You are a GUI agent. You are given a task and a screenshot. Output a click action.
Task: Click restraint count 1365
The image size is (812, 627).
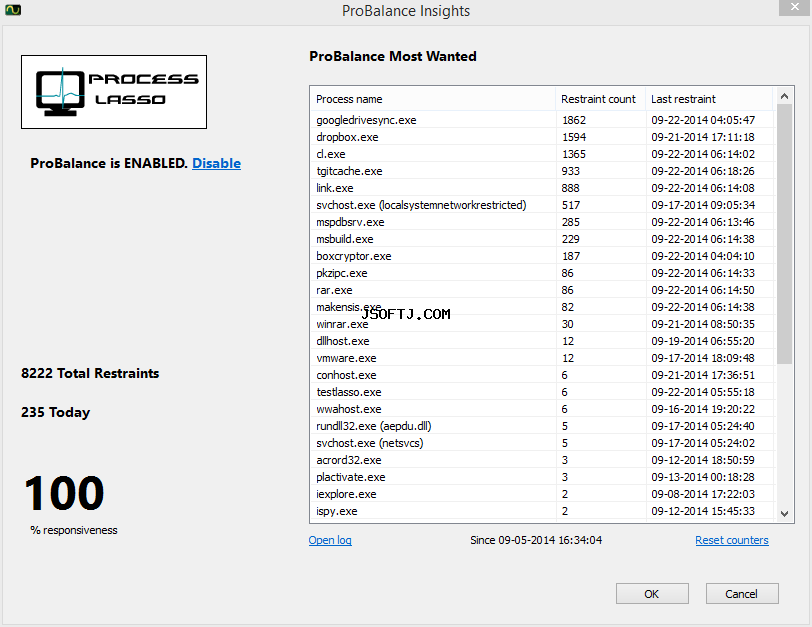point(574,154)
